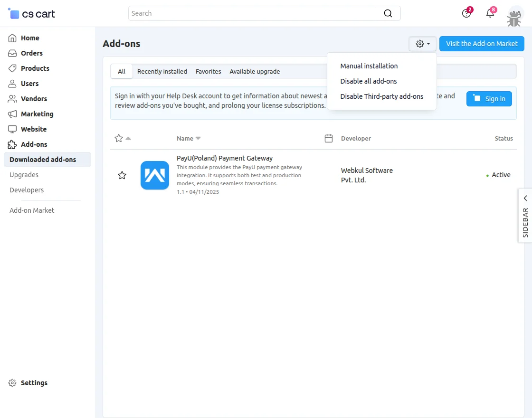Screen dimensions: 532x418
Task: Choose Disable Third-party add-ons
Action: (x=381, y=96)
